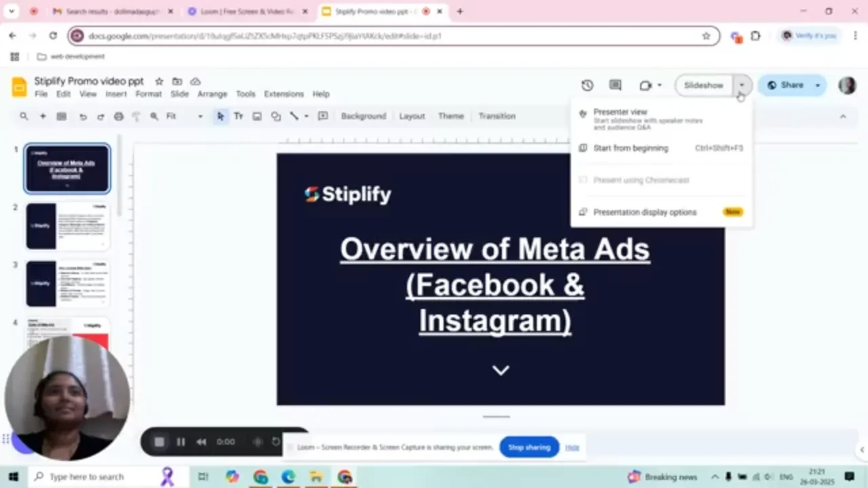
Task: Activate the Paint format tool
Action: coord(136,117)
